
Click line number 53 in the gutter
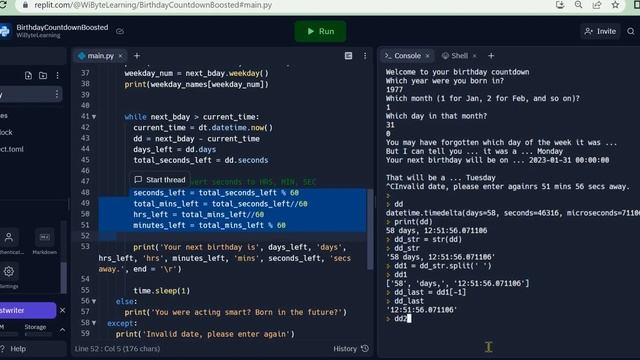[85, 247]
